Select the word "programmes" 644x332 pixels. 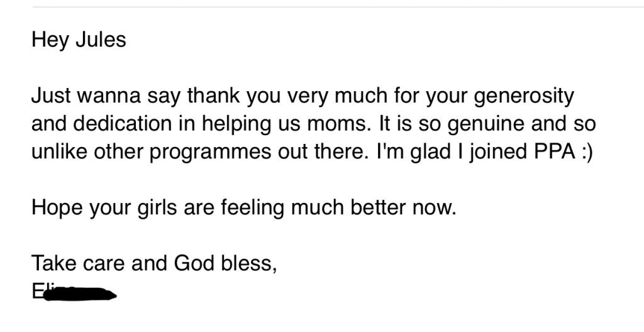coord(210,152)
